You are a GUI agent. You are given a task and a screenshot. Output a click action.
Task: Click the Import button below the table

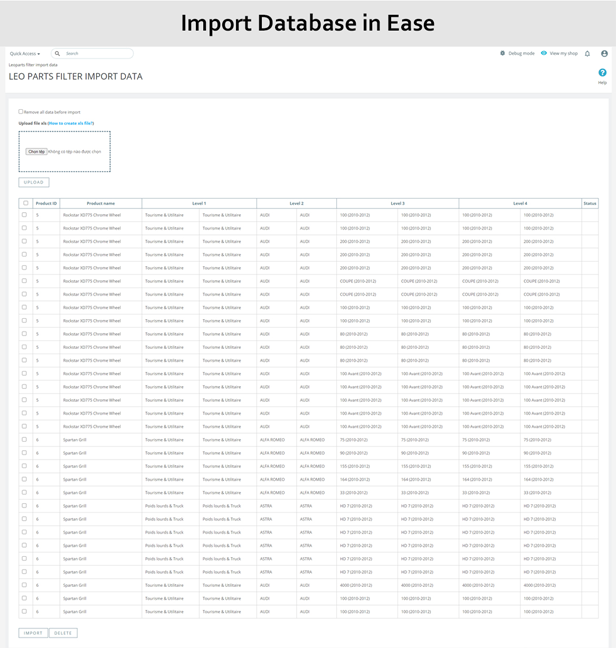pos(33,633)
